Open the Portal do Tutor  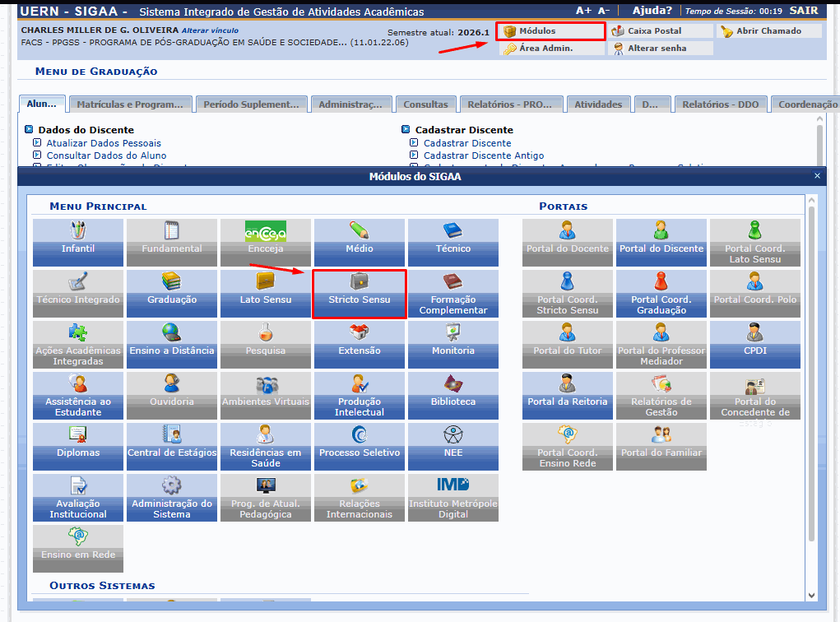(568, 345)
